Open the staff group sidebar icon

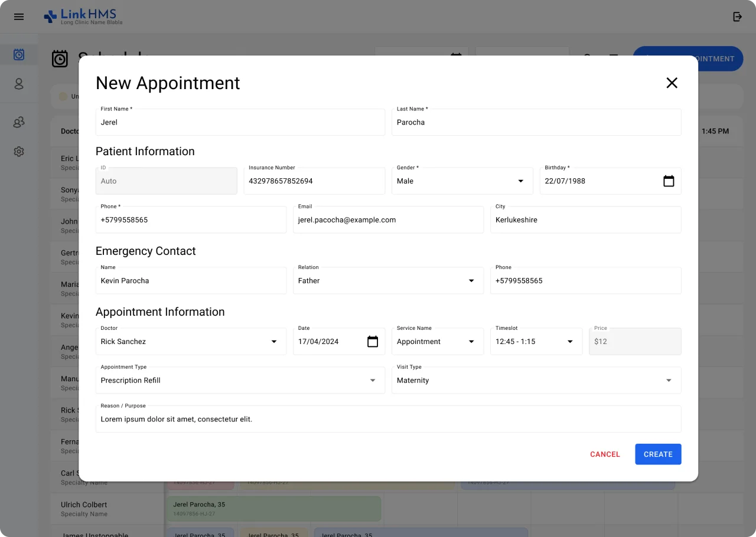(19, 122)
